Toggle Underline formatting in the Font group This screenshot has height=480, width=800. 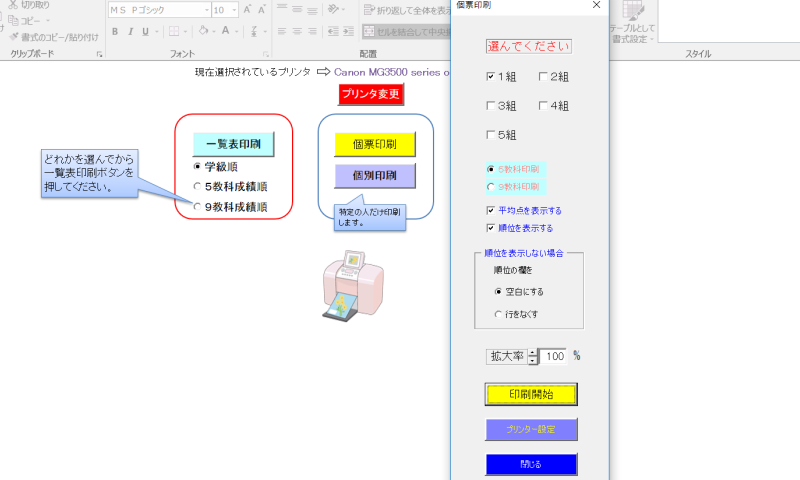(x=145, y=32)
